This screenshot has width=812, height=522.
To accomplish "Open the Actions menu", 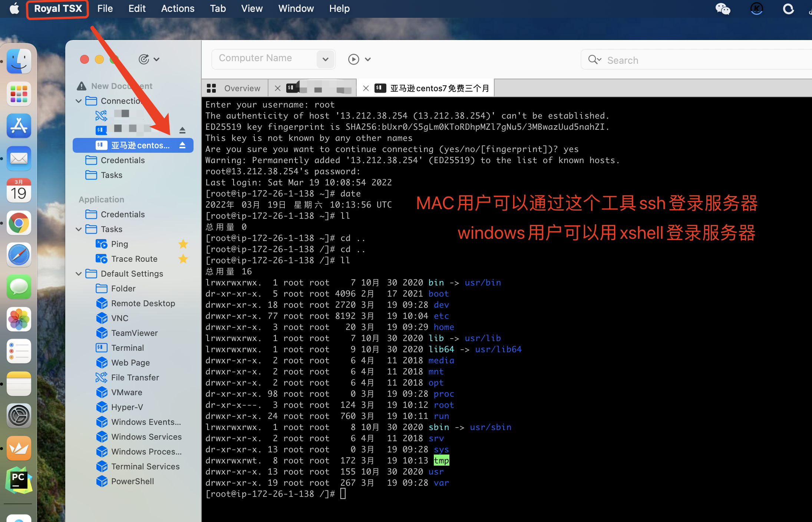I will pos(177,9).
